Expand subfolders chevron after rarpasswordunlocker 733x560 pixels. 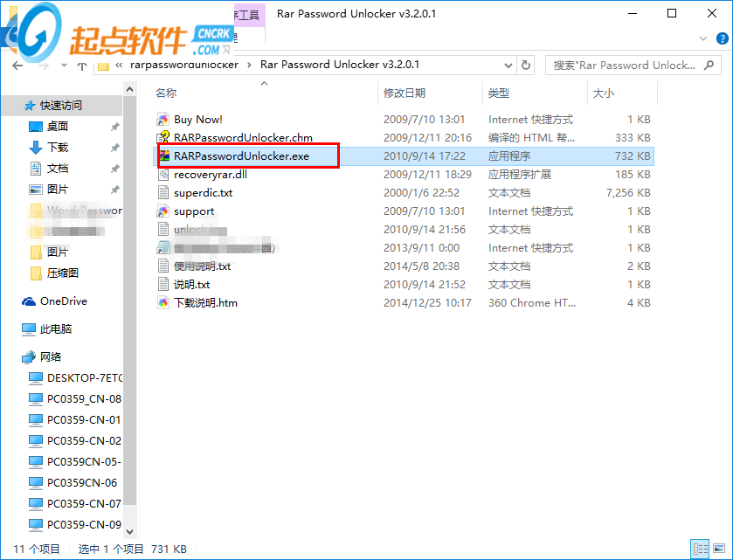249,65
